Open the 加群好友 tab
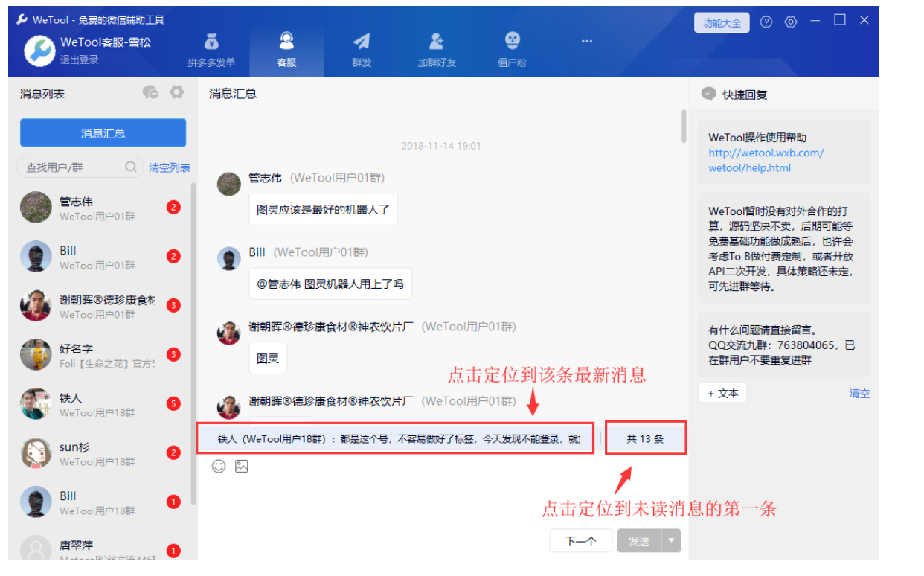 [437, 50]
